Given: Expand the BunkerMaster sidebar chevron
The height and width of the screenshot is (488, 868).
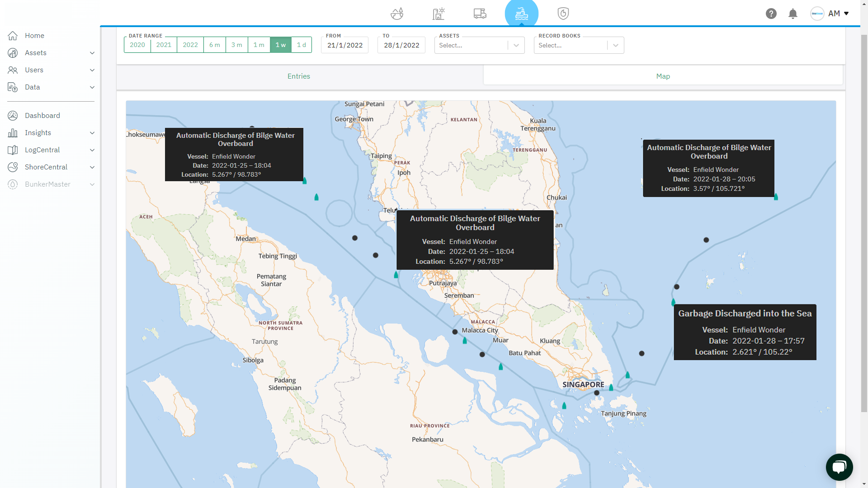Looking at the screenshot, I should pos(92,184).
